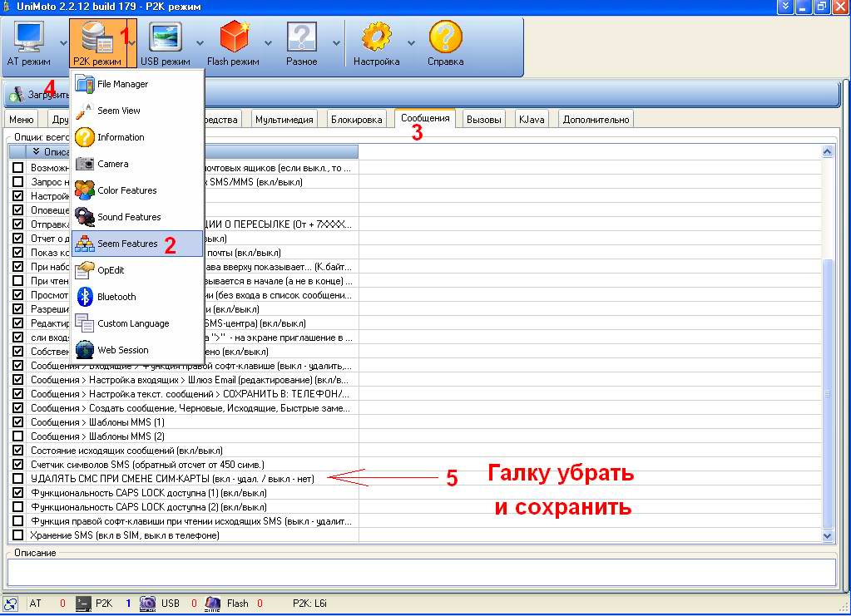Toggle the Шлюз Email (редактирование) checkbox
Screen dimensions: 851x616
click(18, 380)
